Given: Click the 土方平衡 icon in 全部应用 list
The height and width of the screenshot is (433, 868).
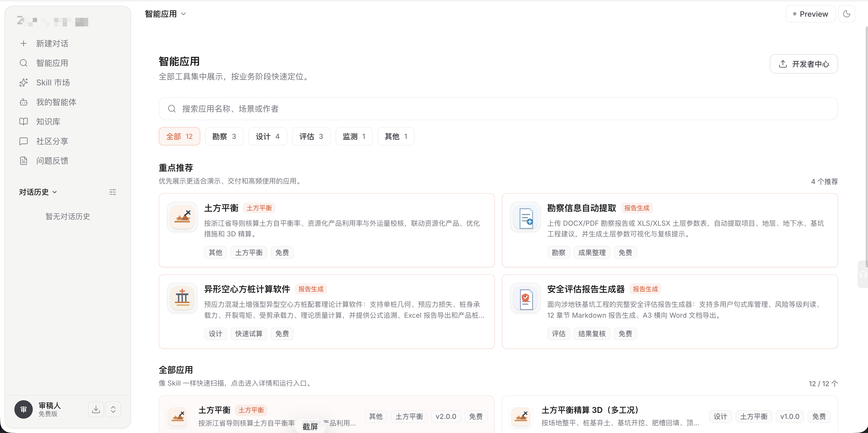Looking at the screenshot, I should [x=178, y=417].
